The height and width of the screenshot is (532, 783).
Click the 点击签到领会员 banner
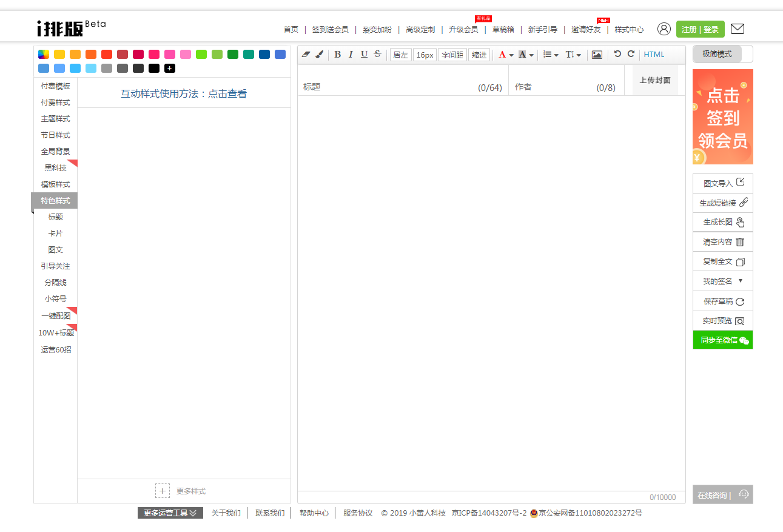coord(723,116)
